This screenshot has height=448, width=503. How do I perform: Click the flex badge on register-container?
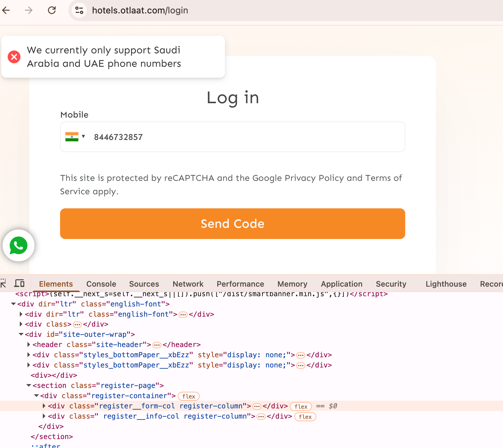(189, 396)
